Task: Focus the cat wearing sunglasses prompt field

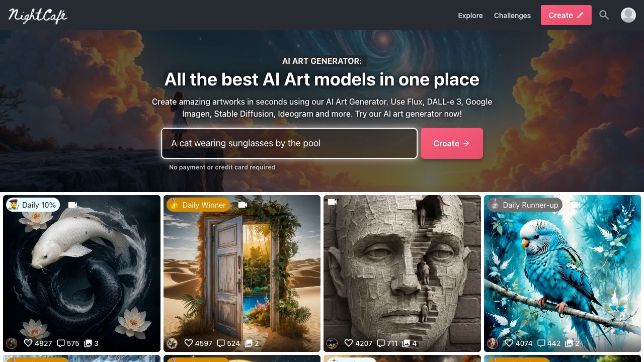Action: tap(289, 143)
